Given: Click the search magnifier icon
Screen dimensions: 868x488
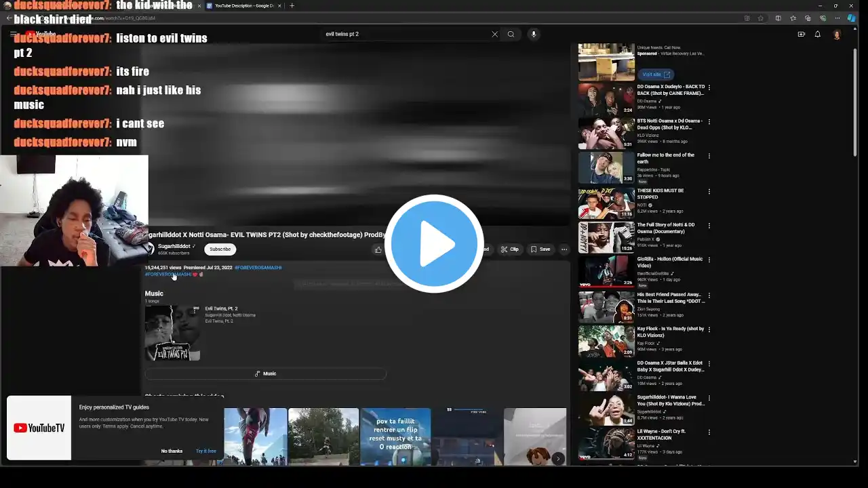Looking at the screenshot, I should point(511,35).
